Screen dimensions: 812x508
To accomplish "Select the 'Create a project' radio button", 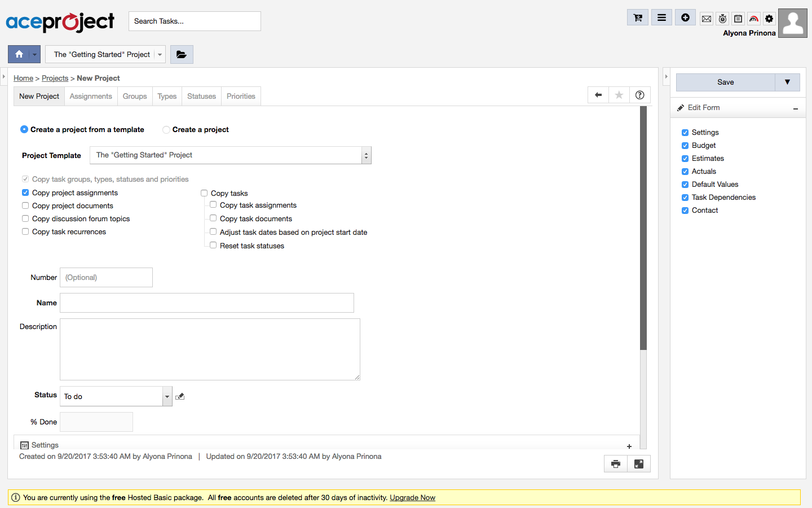I will pos(166,130).
